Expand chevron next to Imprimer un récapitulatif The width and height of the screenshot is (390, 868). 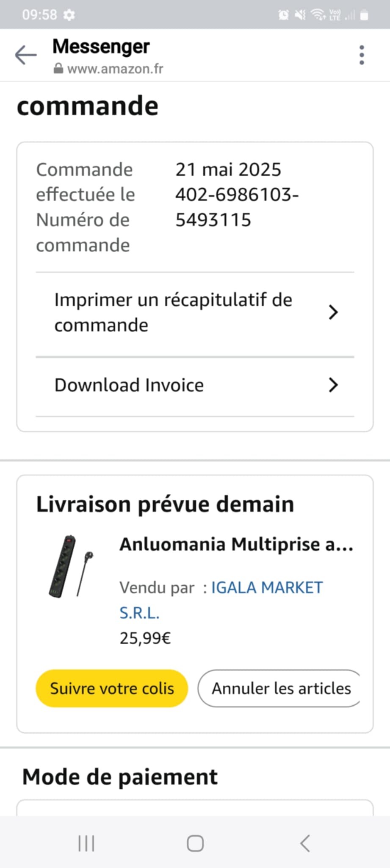pyautogui.click(x=333, y=312)
